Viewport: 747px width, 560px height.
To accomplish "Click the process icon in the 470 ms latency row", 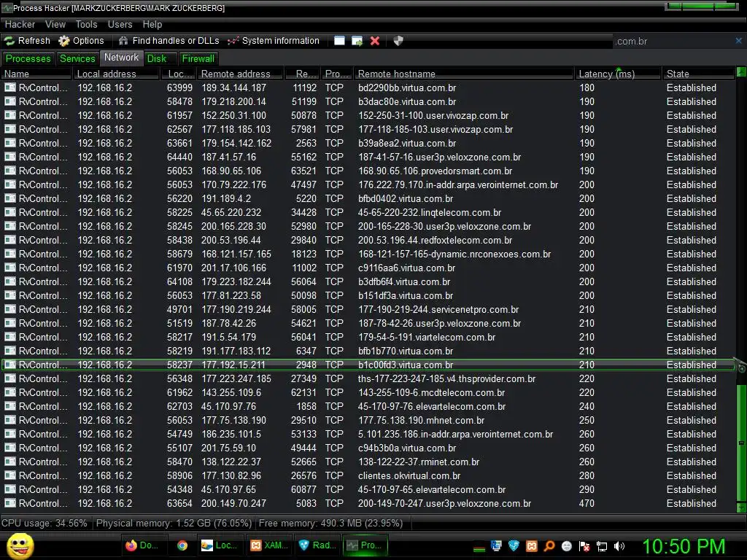I will click(x=10, y=503).
